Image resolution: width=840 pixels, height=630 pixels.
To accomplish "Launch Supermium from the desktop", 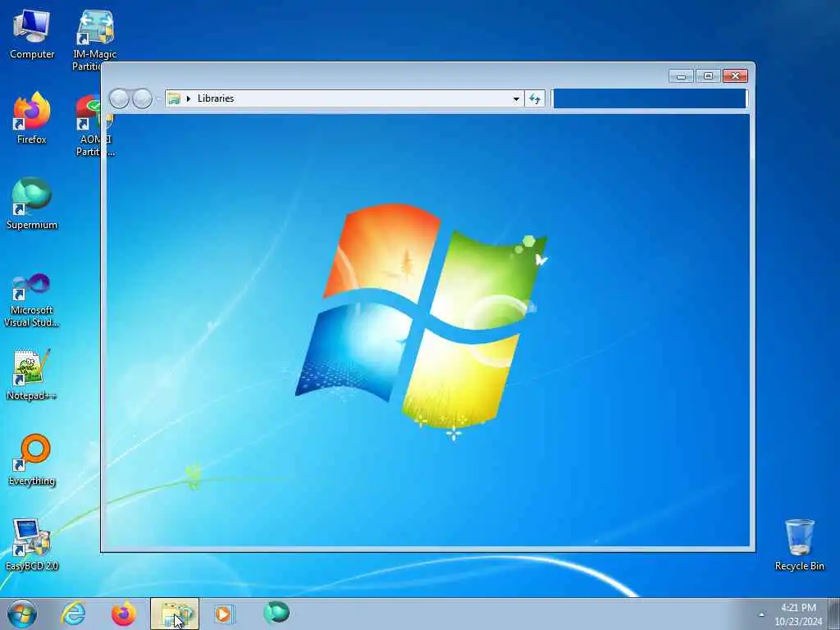I will (32, 204).
